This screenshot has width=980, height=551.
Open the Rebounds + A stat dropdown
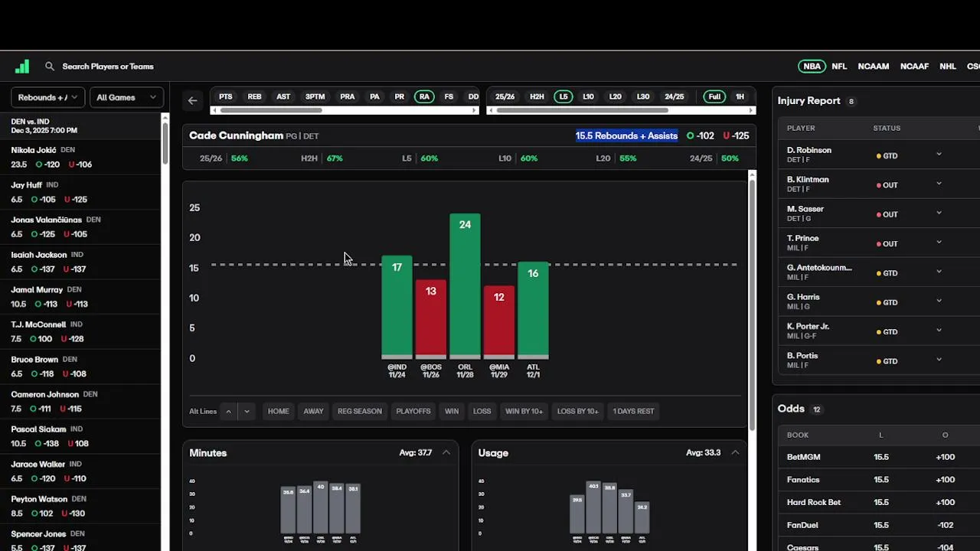pos(47,97)
